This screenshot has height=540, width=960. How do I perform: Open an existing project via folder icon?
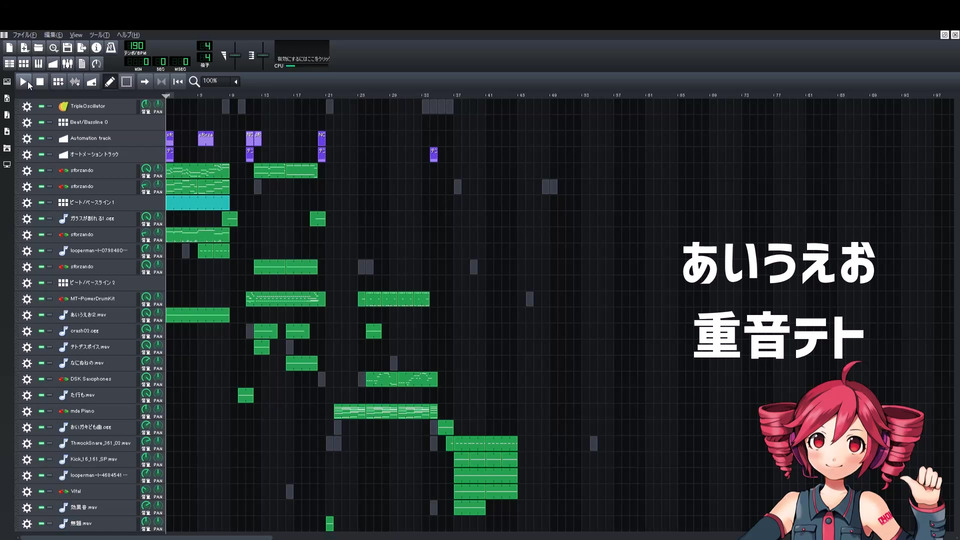(39, 48)
